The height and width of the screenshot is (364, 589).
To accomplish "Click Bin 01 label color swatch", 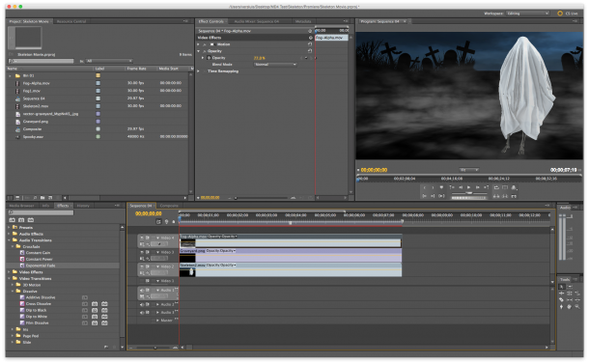I will click(x=98, y=75).
